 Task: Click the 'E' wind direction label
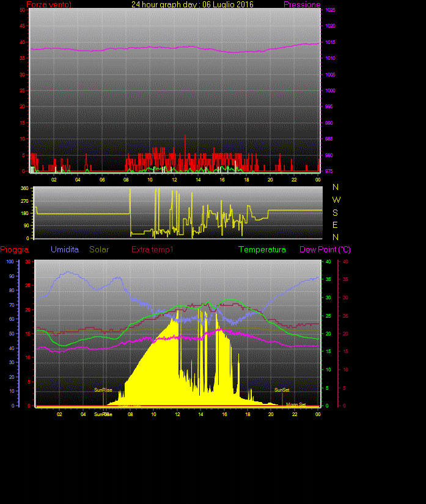point(335,225)
